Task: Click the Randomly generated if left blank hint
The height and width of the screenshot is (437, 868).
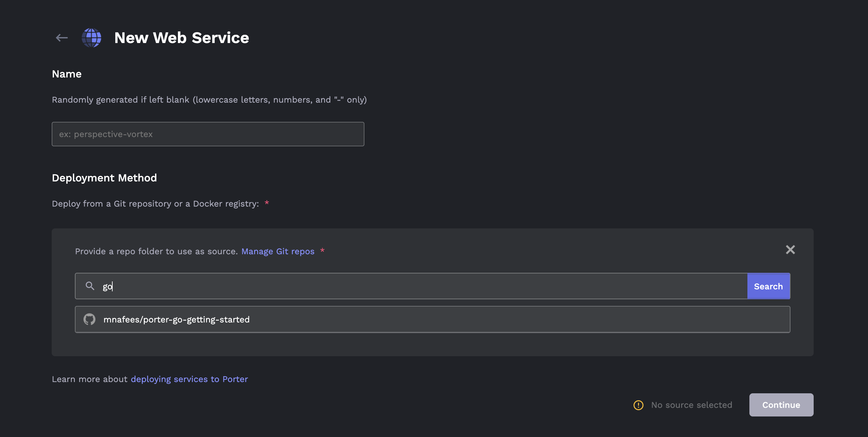Action: (209, 100)
